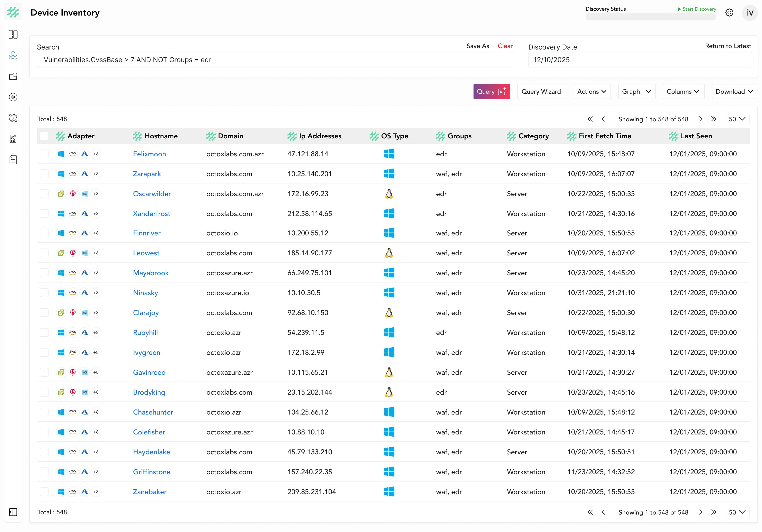Open the Query Wizard
This screenshot has width=762, height=532.
pyautogui.click(x=541, y=91)
